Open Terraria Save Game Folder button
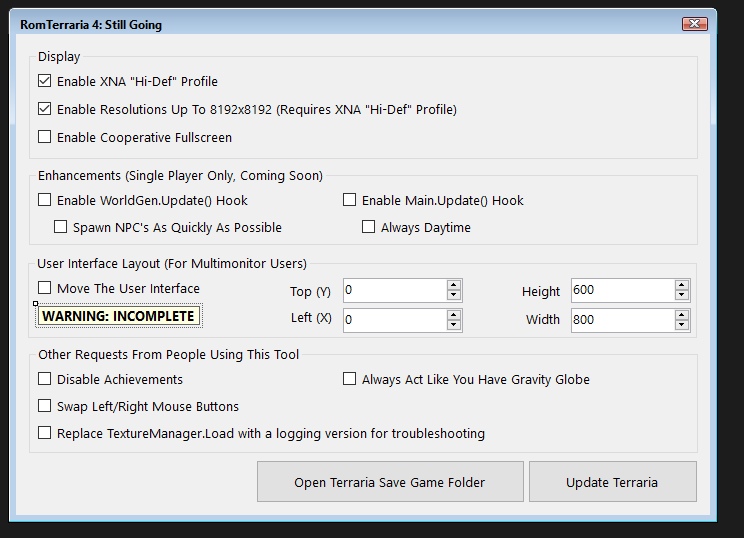The image size is (744, 538). [390, 482]
